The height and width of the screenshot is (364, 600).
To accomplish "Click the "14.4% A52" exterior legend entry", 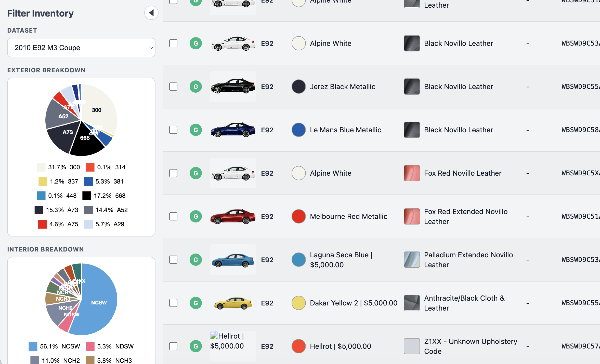I will [106, 210].
